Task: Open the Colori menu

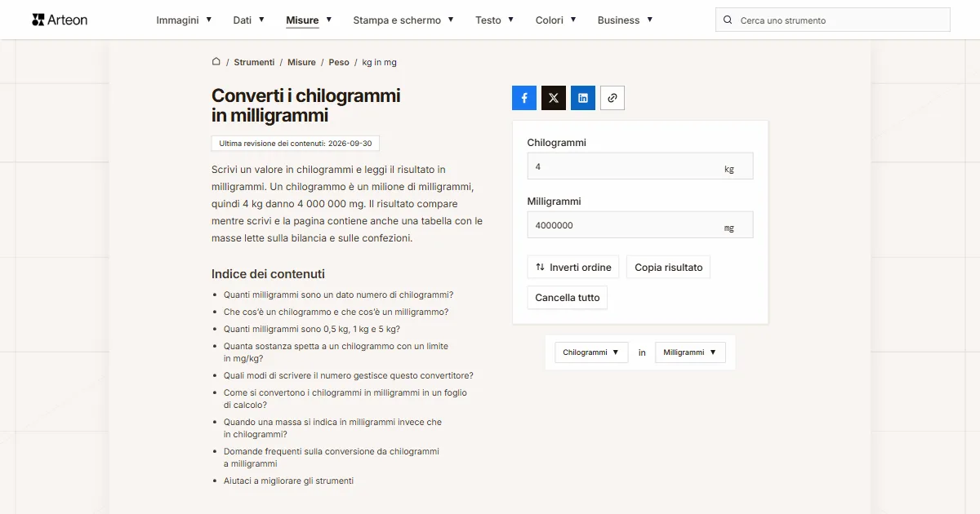Action: (556, 20)
